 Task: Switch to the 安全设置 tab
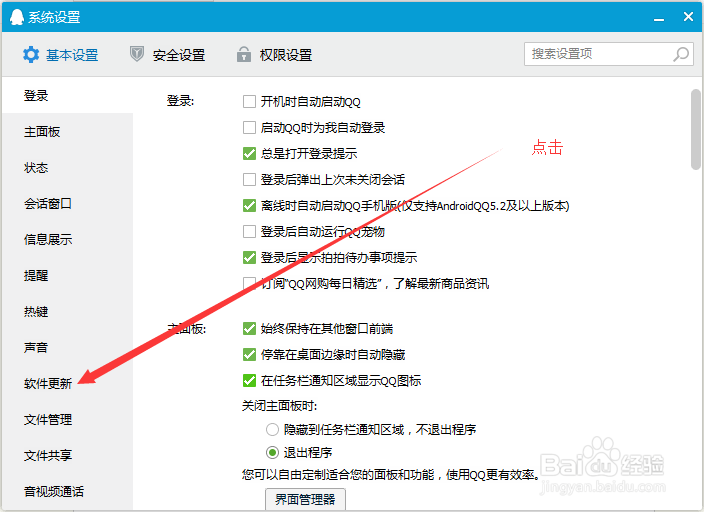[167, 55]
